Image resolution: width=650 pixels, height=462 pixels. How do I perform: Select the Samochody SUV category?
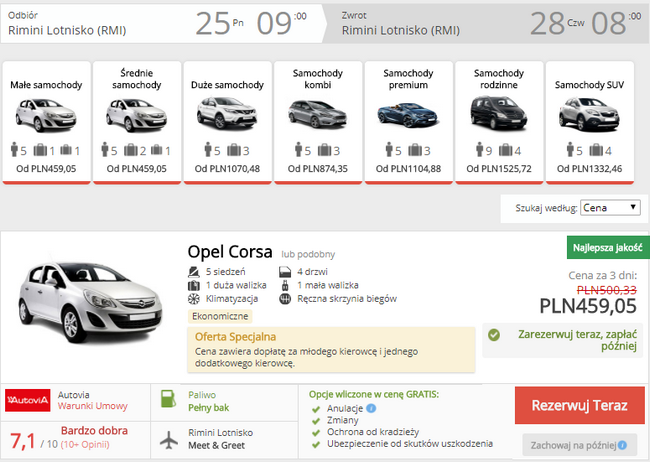(x=589, y=122)
